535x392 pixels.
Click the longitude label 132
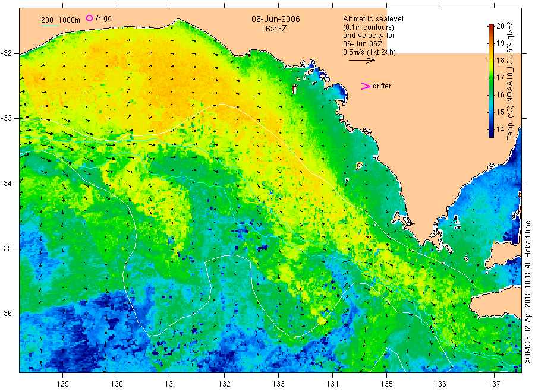225,384
